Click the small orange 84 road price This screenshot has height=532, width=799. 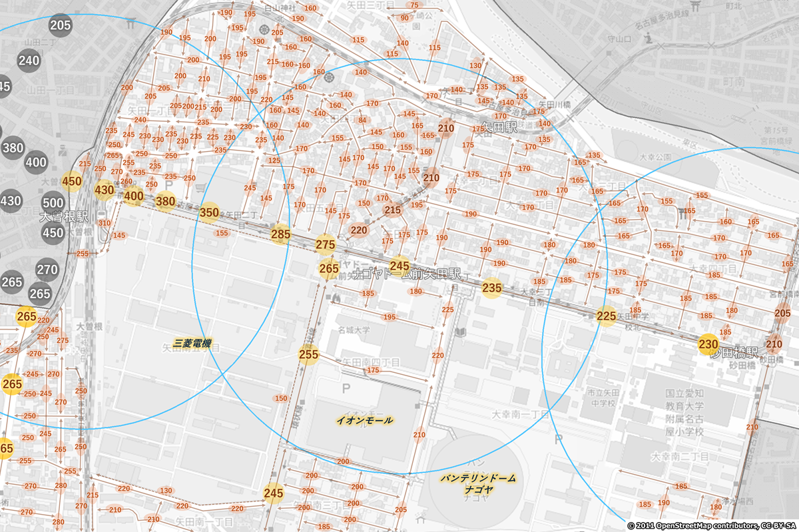click(x=362, y=121)
